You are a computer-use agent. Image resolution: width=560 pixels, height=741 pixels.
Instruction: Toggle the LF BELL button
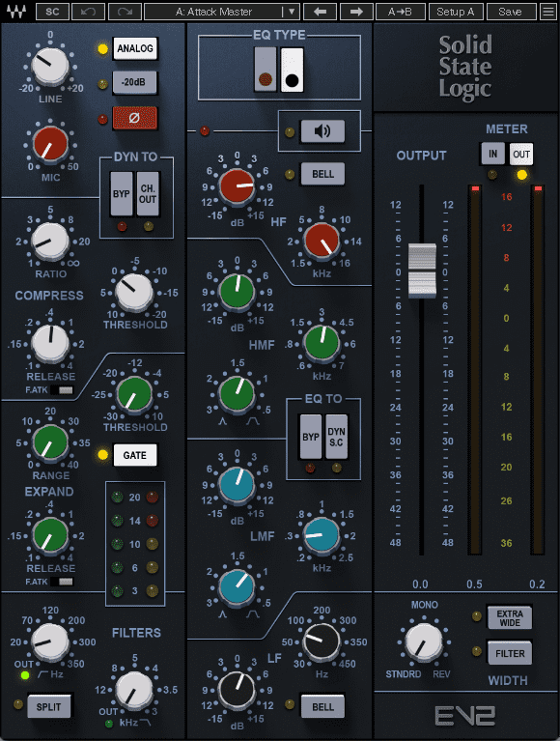tap(322, 706)
